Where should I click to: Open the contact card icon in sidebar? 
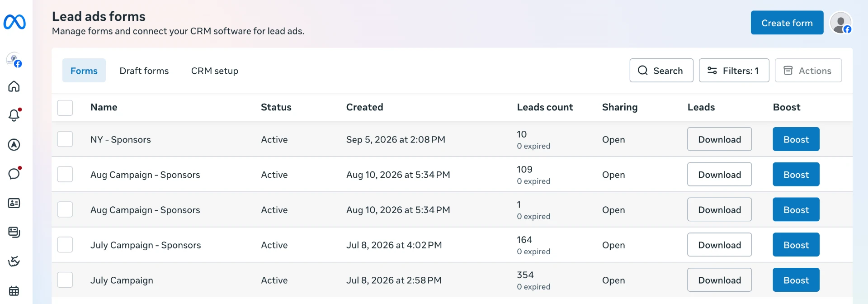point(14,203)
